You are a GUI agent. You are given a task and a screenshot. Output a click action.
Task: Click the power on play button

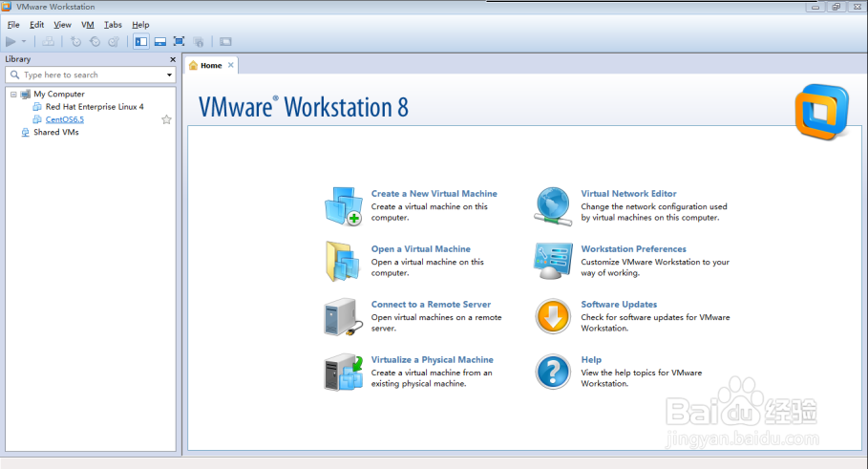click(x=11, y=41)
